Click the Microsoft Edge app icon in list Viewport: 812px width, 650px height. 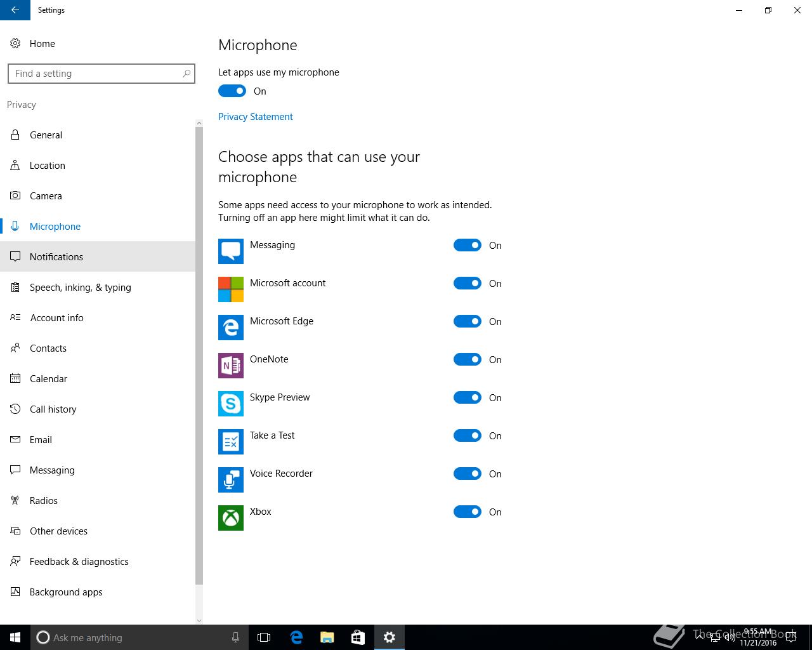[231, 328]
